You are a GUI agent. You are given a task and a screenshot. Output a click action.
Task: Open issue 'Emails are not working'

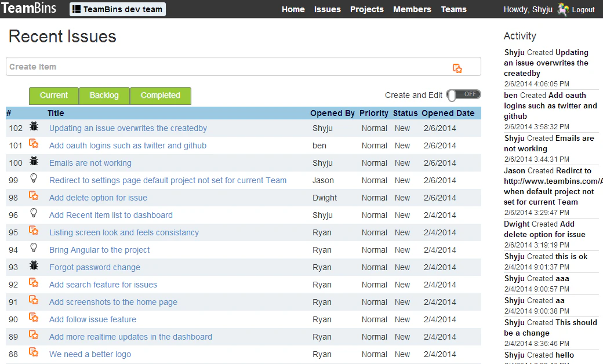pyautogui.click(x=90, y=163)
